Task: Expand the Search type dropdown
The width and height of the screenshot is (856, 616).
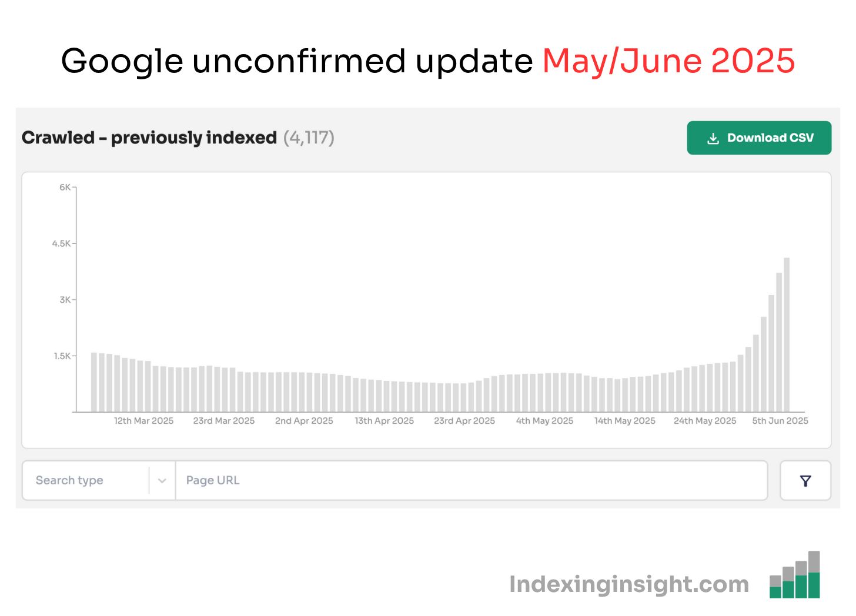Action: tap(99, 481)
